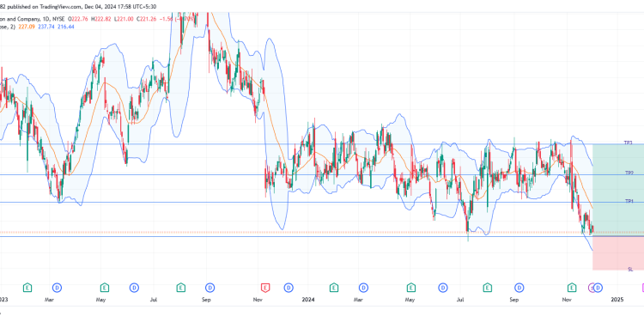Select the TP1 target label
Image resolution: width=644 pixels, height=322 pixels.
click(x=629, y=201)
